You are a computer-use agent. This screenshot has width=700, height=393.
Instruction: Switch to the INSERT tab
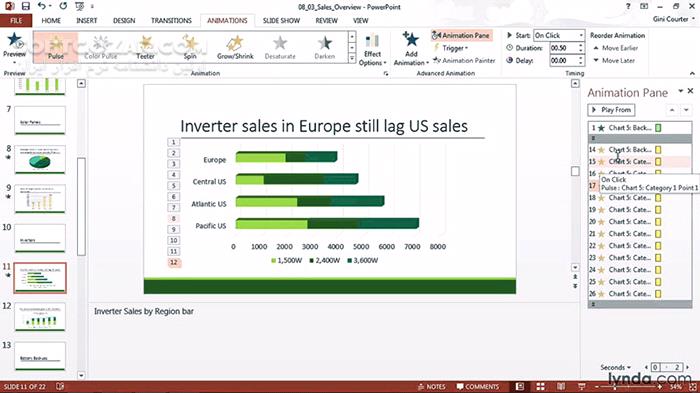pos(87,21)
